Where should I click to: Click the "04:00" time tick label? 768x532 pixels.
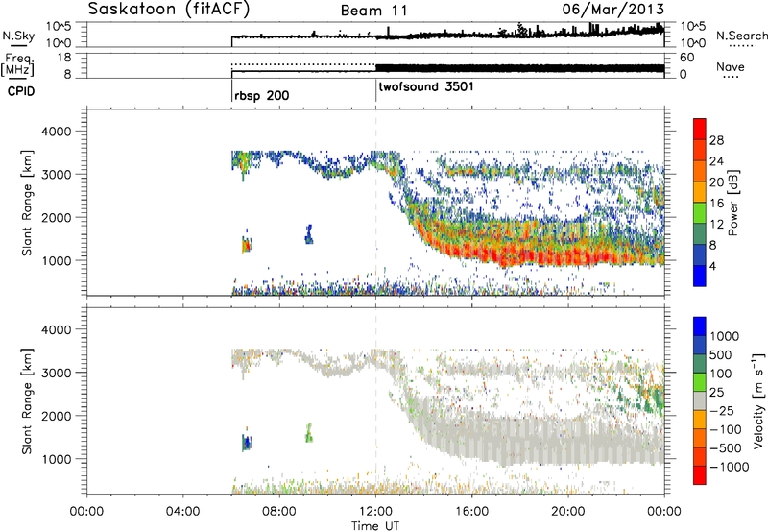coord(182,512)
